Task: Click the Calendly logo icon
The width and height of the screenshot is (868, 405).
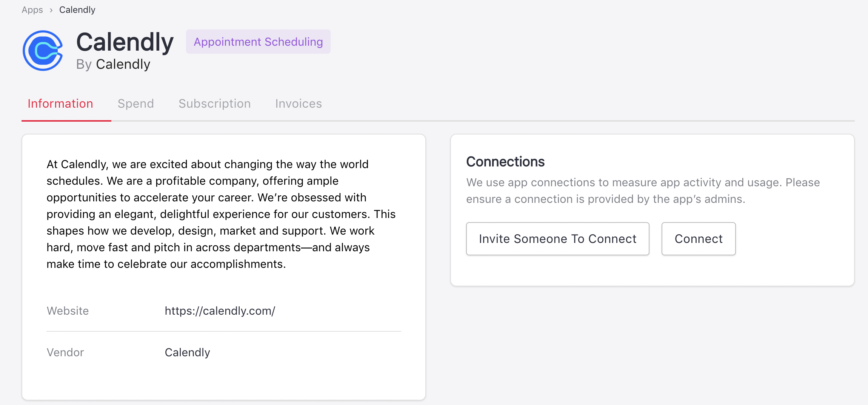Action: (x=43, y=51)
